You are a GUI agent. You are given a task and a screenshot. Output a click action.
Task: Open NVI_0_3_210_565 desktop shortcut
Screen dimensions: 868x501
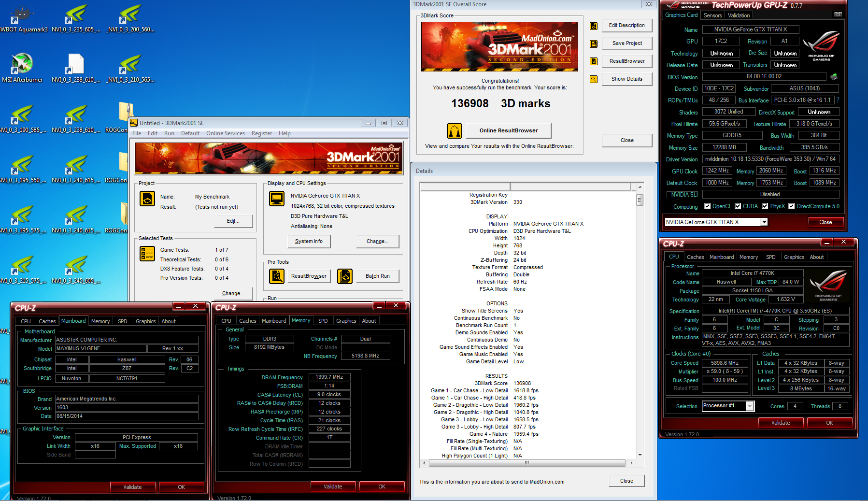[x=130, y=68]
